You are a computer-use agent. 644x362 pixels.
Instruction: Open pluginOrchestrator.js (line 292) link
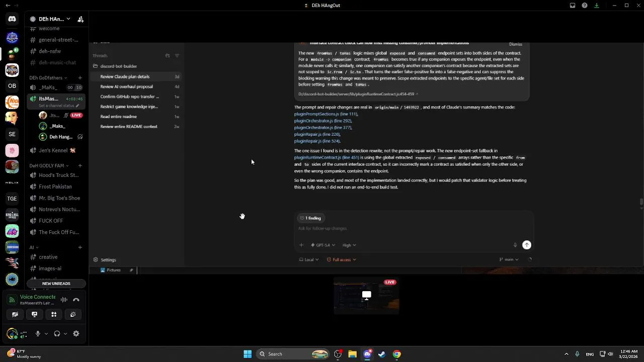point(323,121)
